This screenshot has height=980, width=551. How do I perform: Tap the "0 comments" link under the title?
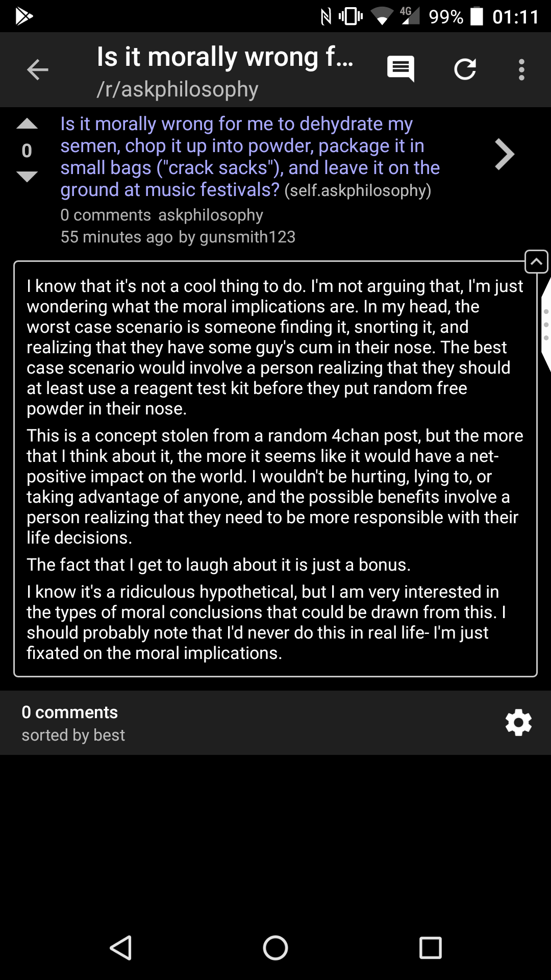pos(106,215)
